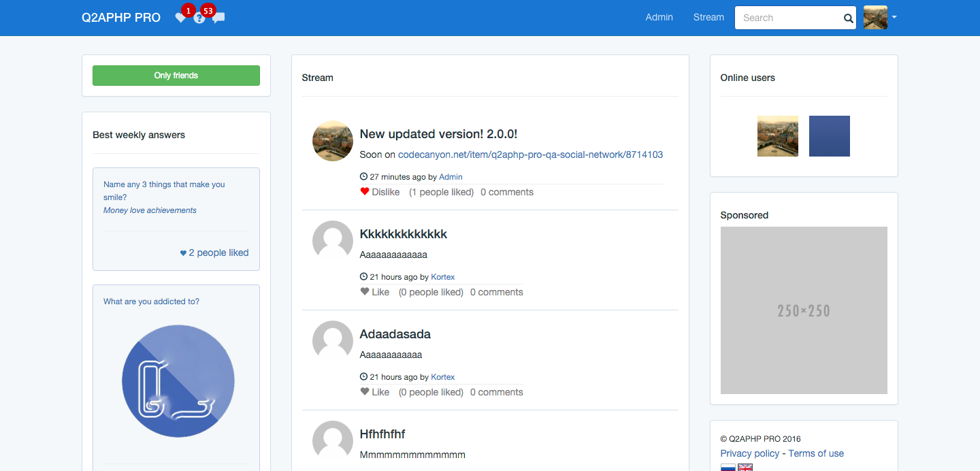Open the Admin menu item
This screenshot has height=471, width=980.
click(x=659, y=18)
